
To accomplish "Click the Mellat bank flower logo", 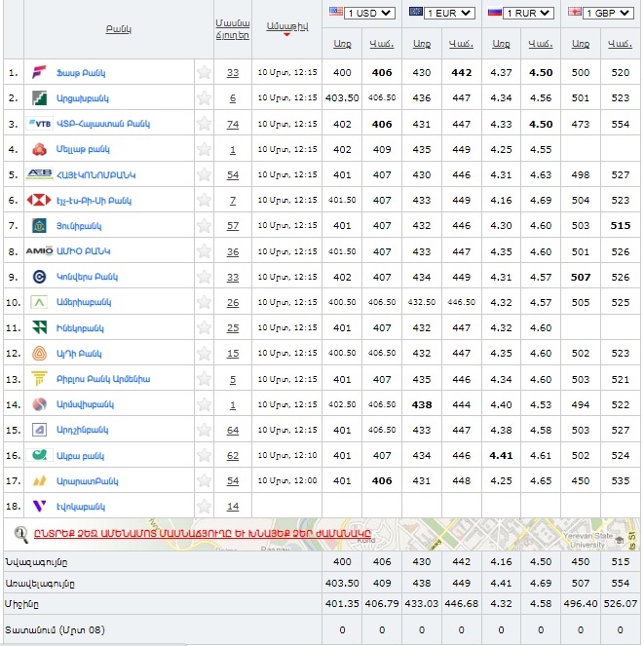I will coord(39,149).
